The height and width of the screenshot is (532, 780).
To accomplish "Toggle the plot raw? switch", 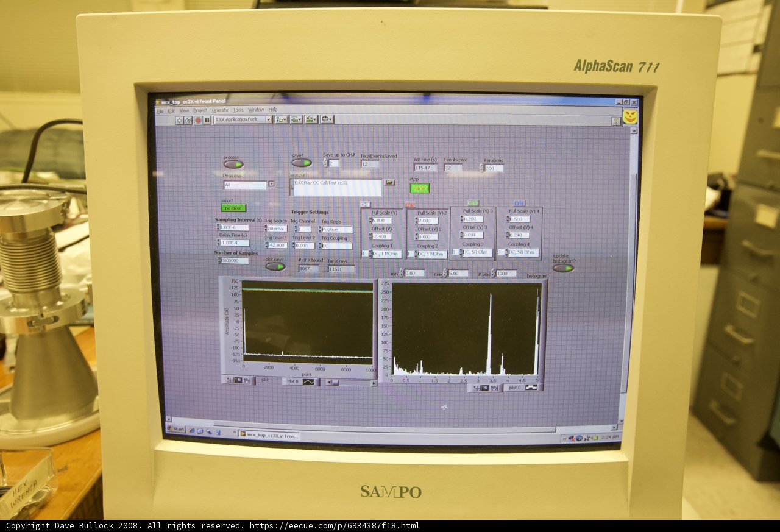I will 275,266.
